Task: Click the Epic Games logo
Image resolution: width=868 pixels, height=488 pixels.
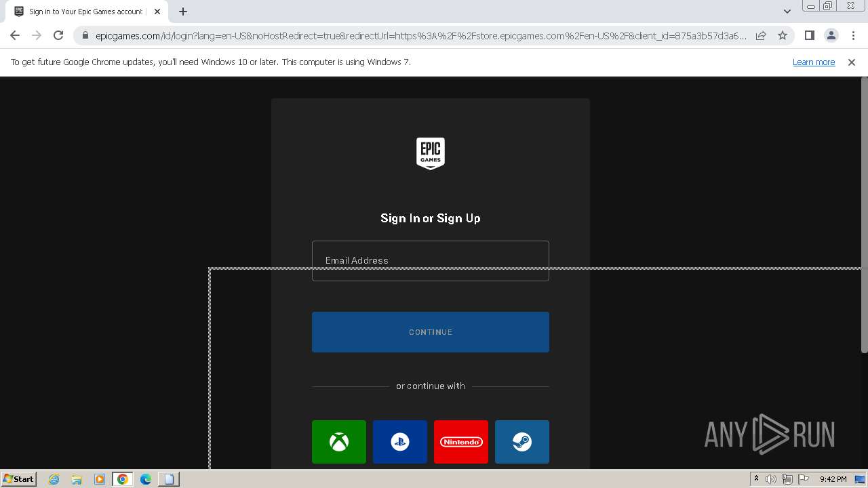Action: click(x=431, y=153)
